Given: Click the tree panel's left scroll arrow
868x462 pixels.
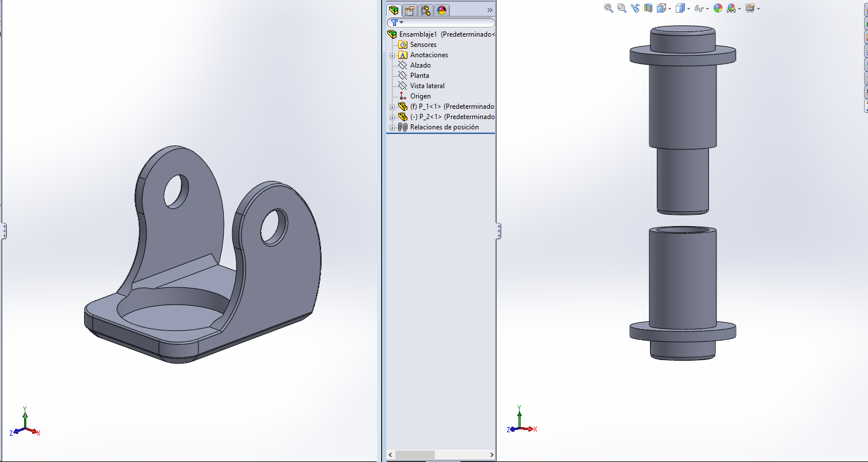Looking at the screenshot, I should coord(390,455).
